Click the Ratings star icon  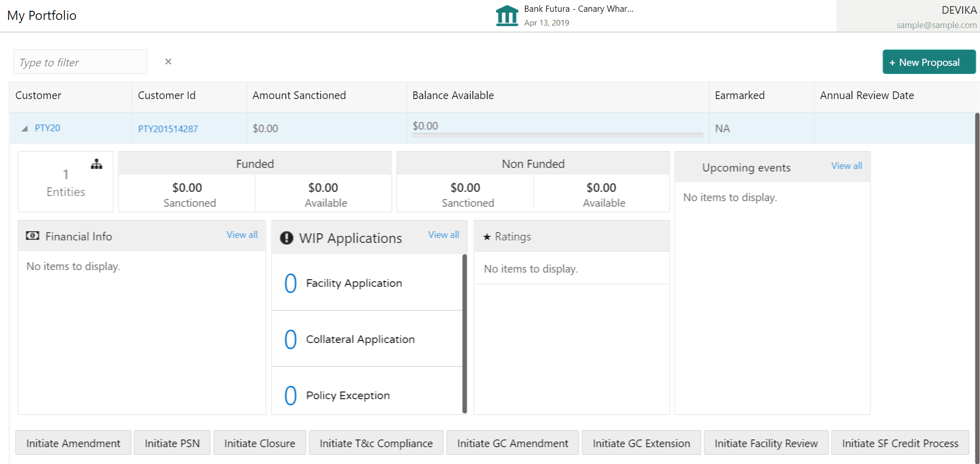tap(487, 237)
